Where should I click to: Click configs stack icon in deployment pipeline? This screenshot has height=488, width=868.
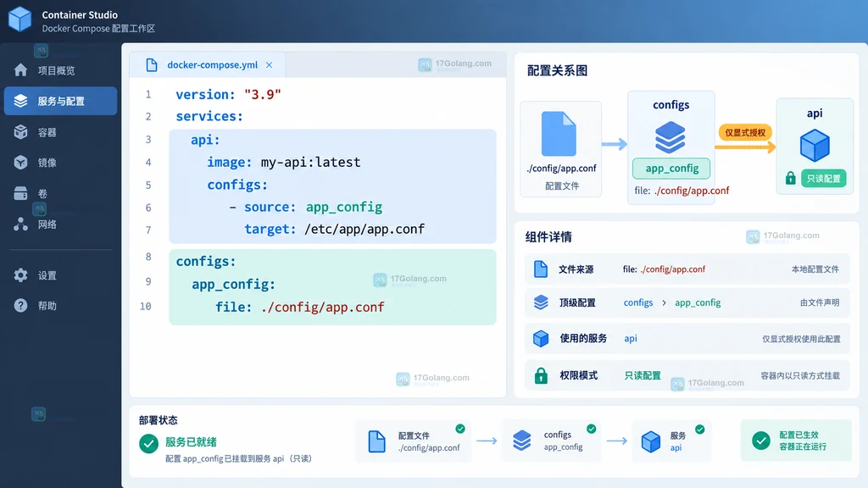pos(522,441)
